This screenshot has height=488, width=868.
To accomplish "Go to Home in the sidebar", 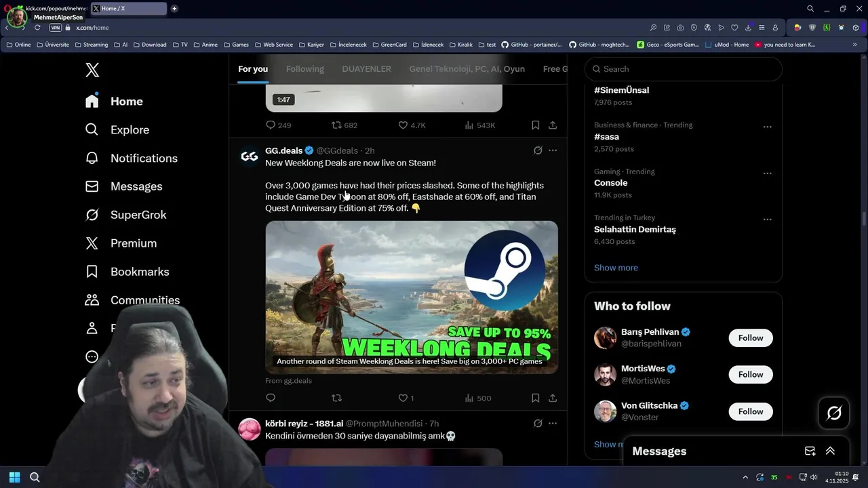I will click(x=114, y=101).
